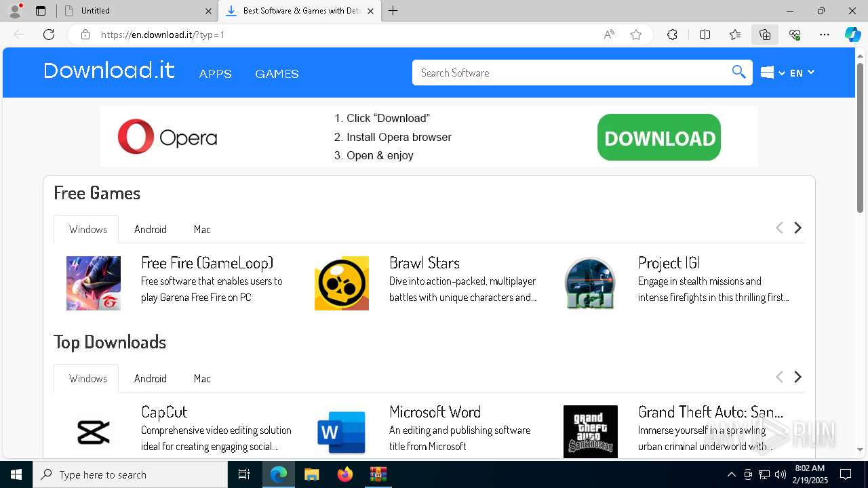This screenshot has width=868, height=488.
Task: Click the Read aloud icon in address bar
Action: click(609, 35)
